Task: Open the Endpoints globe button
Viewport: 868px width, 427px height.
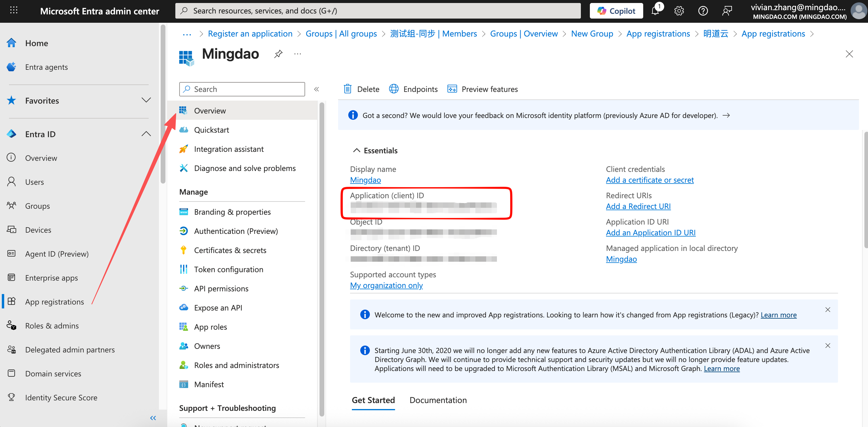Action: coord(413,89)
